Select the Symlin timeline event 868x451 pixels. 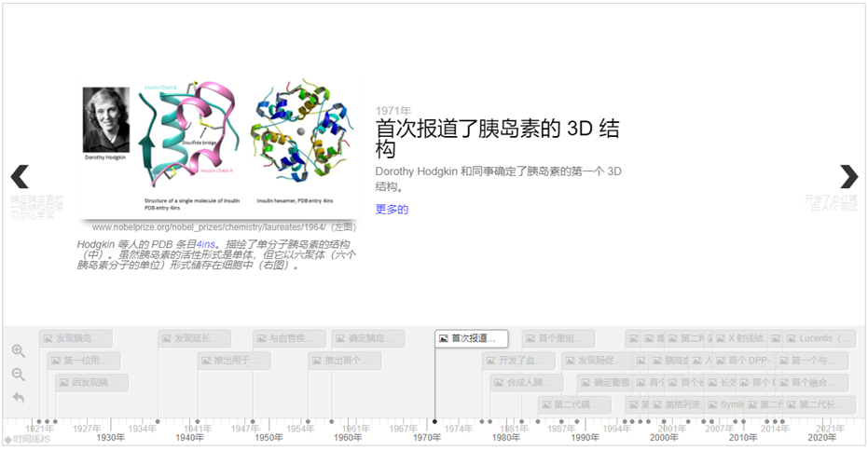click(725, 404)
